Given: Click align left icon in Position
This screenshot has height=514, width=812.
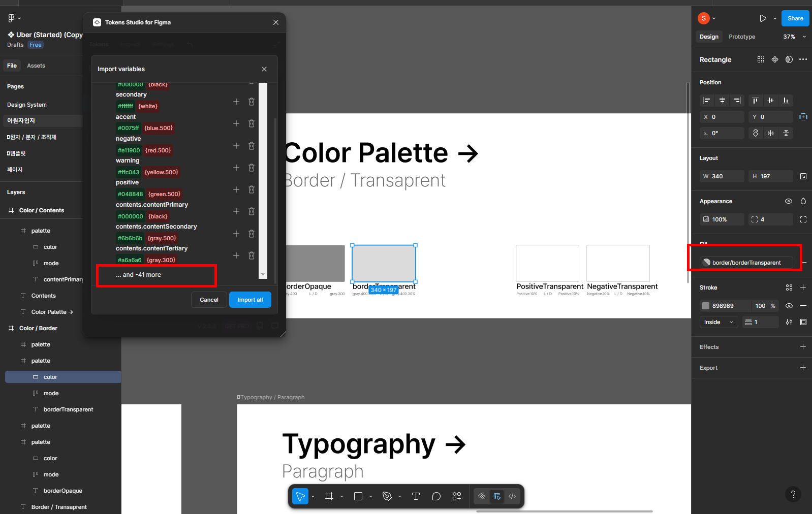Looking at the screenshot, I should pos(707,101).
